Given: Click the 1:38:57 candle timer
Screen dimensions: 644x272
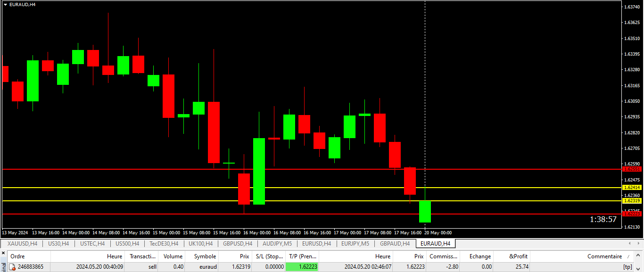Looking at the screenshot, I should tap(603, 219).
